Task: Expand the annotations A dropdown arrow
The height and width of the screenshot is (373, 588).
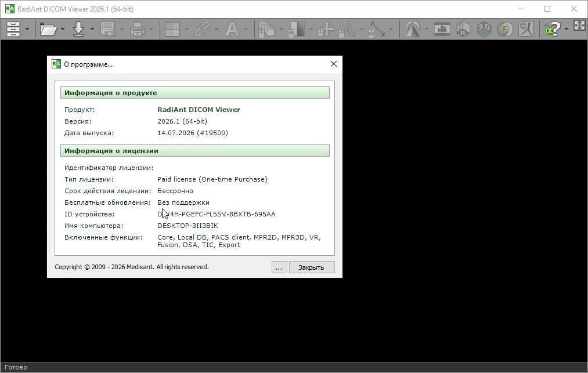Action: [x=246, y=29]
